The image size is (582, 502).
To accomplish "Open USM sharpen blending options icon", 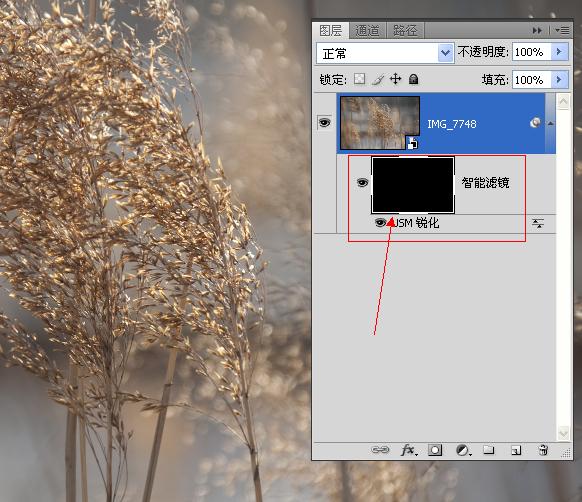I will click(538, 223).
